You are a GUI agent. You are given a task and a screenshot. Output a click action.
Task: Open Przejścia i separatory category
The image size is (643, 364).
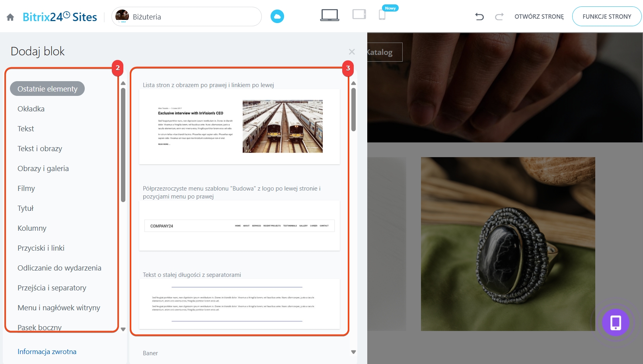pyautogui.click(x=52, y=288)
